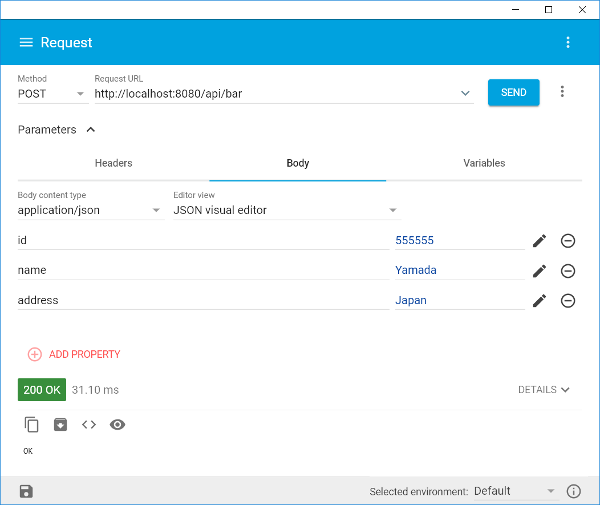The image size is (600, 505).
Task: Switch to the Headers tab
Action: click(x=114, y=163)
